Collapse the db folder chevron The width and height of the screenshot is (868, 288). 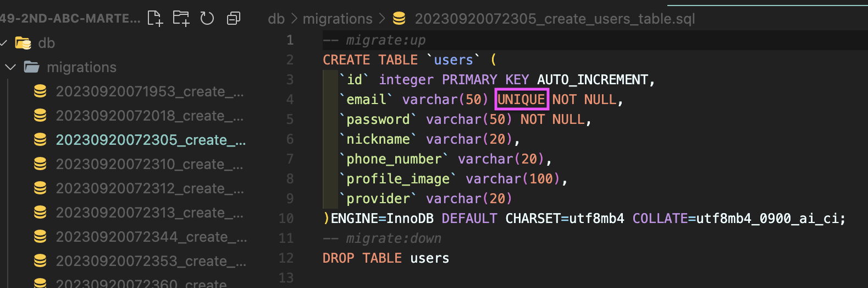[4, 43]
